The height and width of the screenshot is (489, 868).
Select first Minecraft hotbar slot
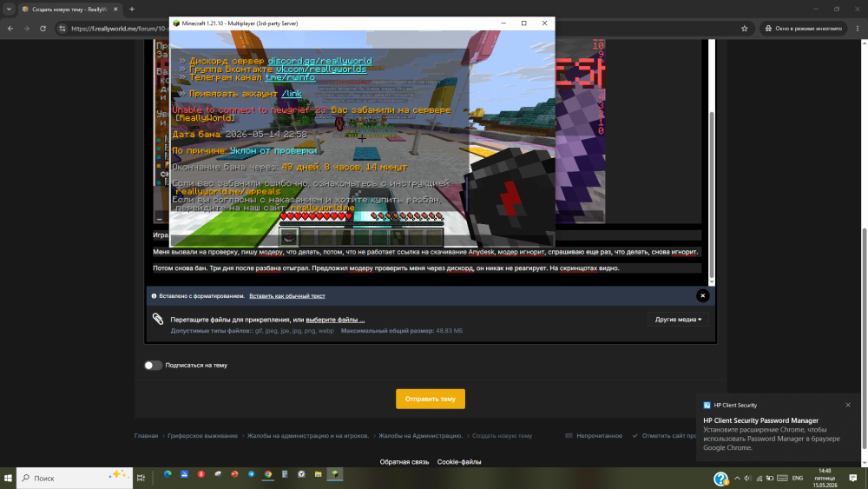[x=288, y=237]
